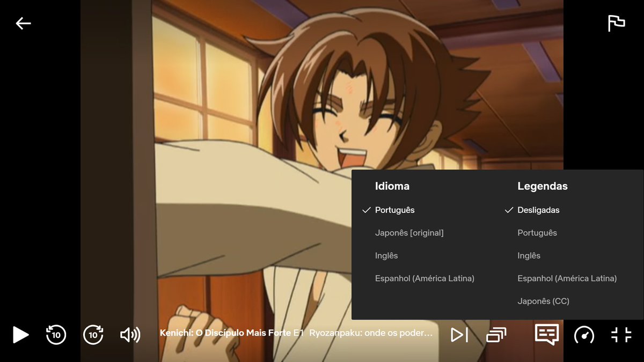Enable Japonês (CC) subtitles
Viewport: 644px width, 362px height.
point(543,301)
